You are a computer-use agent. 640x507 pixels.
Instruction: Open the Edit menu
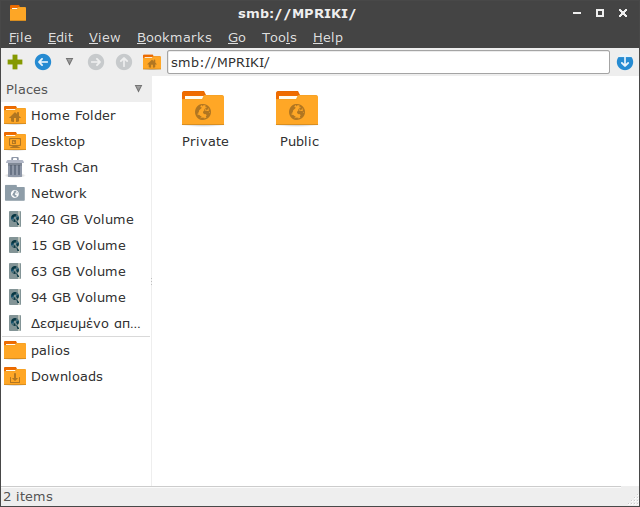(x=60, y=38)
